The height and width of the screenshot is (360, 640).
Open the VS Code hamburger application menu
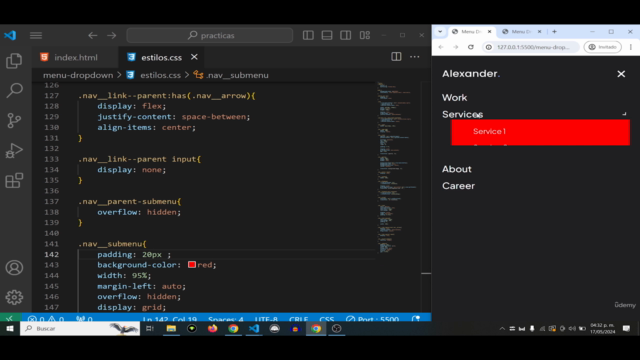click(x=36, y=36)
